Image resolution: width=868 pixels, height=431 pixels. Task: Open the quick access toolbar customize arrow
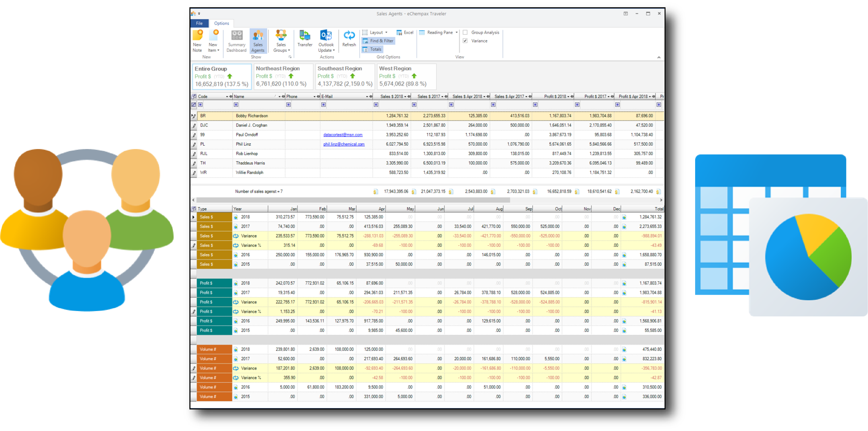point(199,14)
